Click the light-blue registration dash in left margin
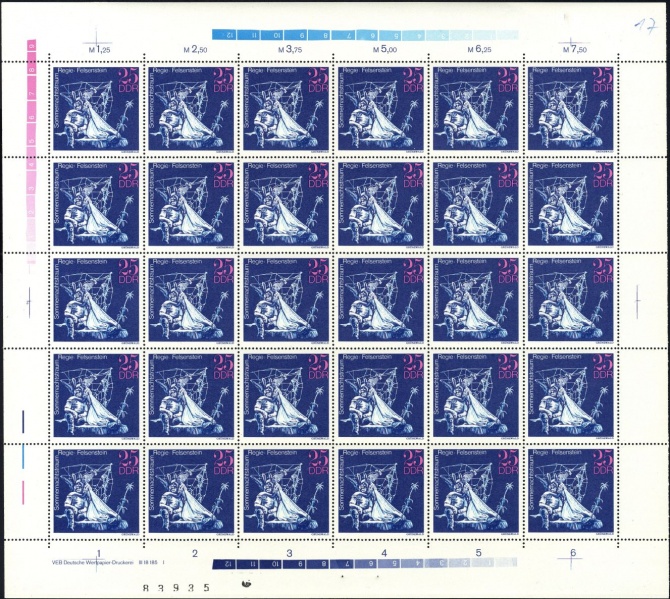Image resolution: width=670 pixels, height=599 pixels. pyautogui.click(x=23, y=457)
